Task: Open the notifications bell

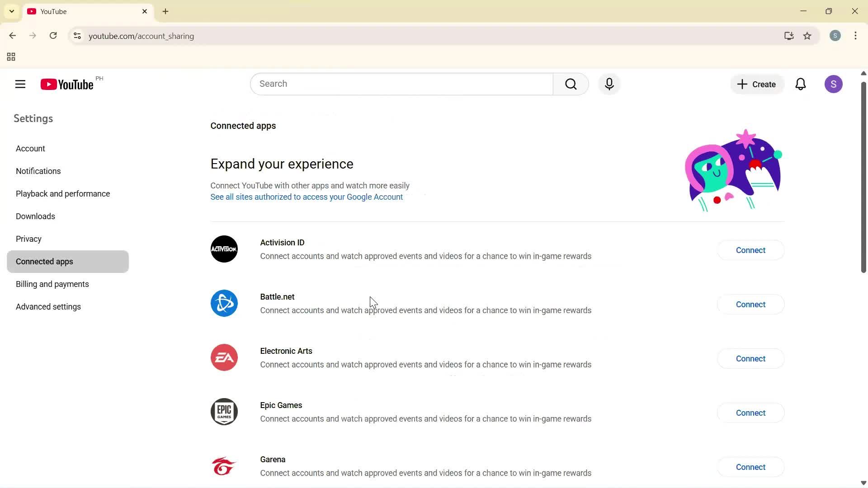Action: [x=801, y=84]
